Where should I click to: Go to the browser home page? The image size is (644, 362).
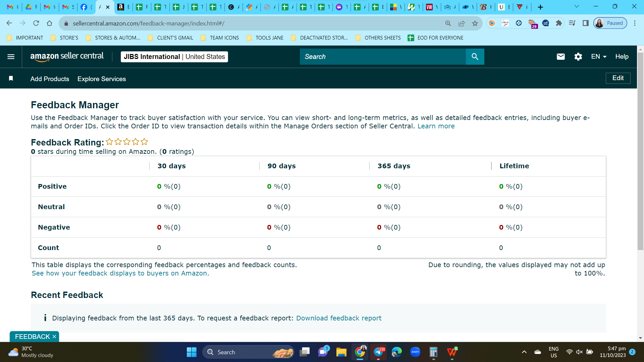click(49, 23)
